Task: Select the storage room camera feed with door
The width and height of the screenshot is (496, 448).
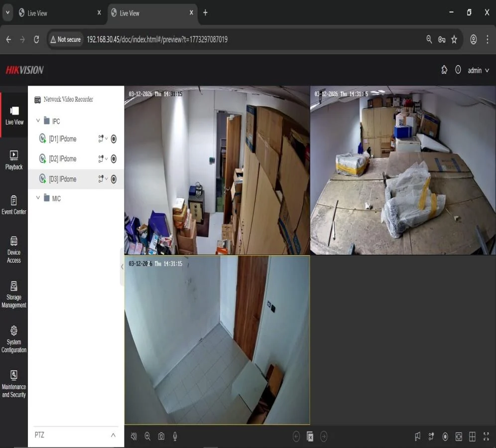Action: 217,170
